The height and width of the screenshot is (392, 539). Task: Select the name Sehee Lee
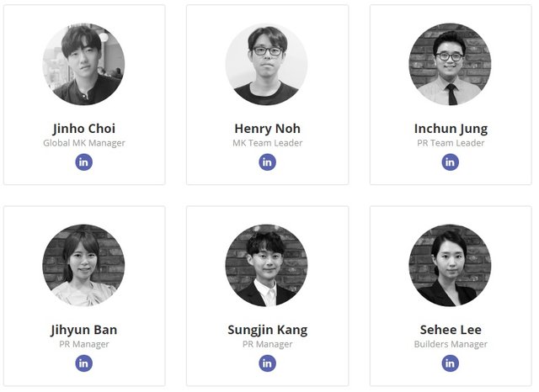451,330
